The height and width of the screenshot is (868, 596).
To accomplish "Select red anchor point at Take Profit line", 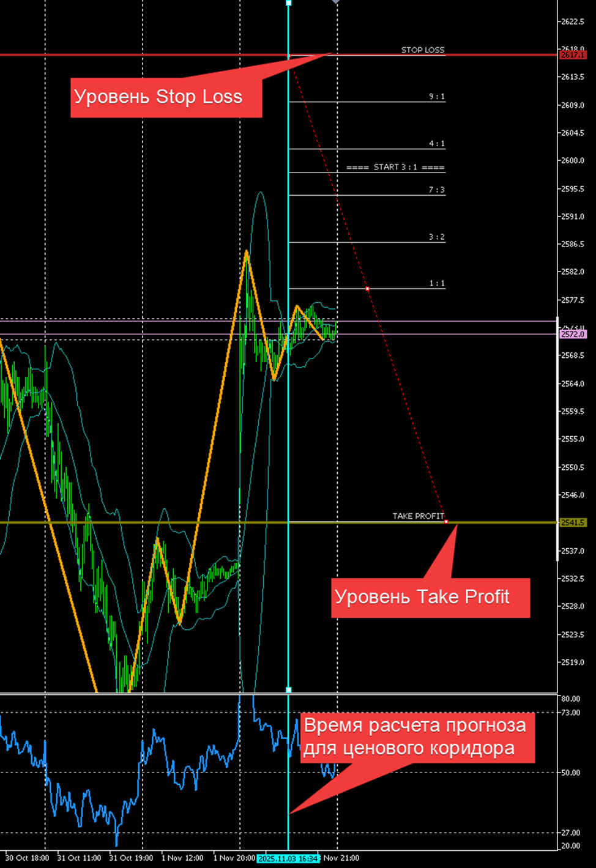I will pyautogui.click(x=446, y=521).
